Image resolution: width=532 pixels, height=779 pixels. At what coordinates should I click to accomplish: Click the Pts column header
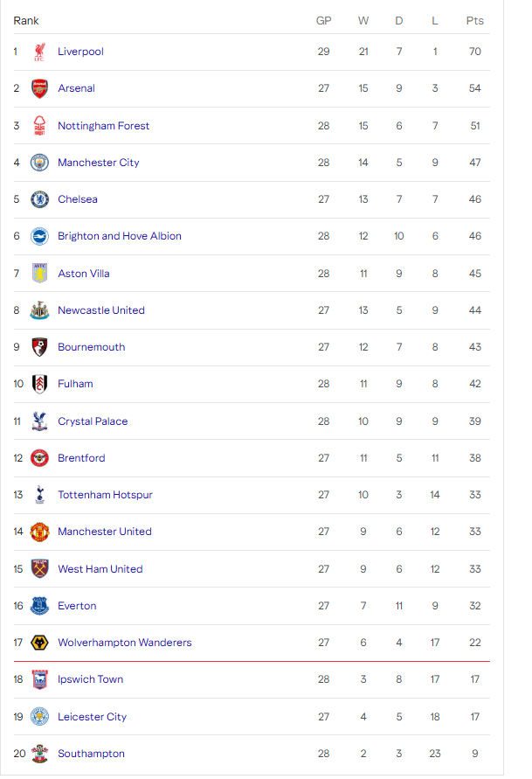(474, 20)
